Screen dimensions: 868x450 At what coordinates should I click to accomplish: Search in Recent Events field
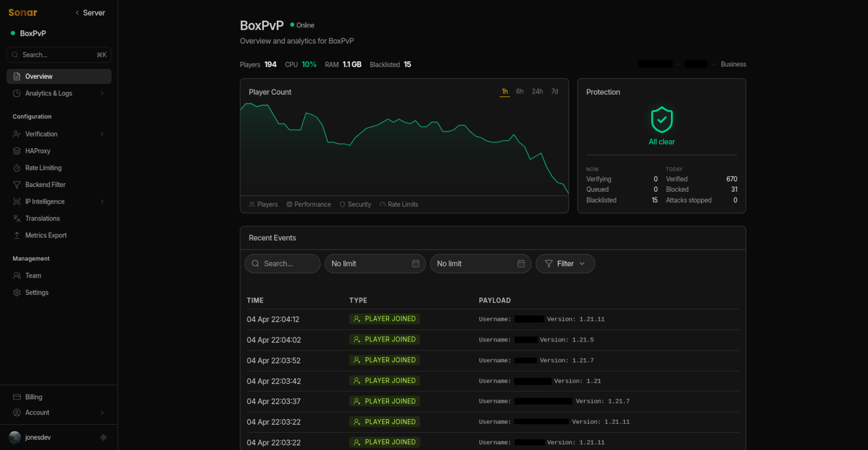pos(282,263)
